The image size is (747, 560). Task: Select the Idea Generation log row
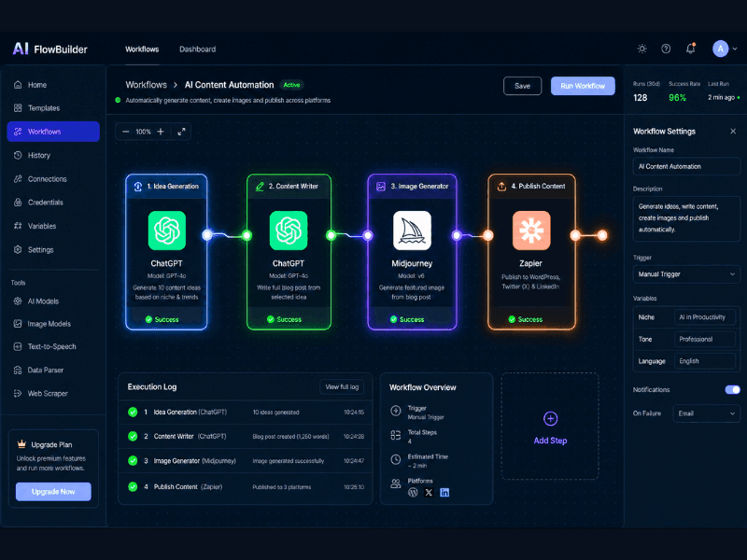(245, 412)
